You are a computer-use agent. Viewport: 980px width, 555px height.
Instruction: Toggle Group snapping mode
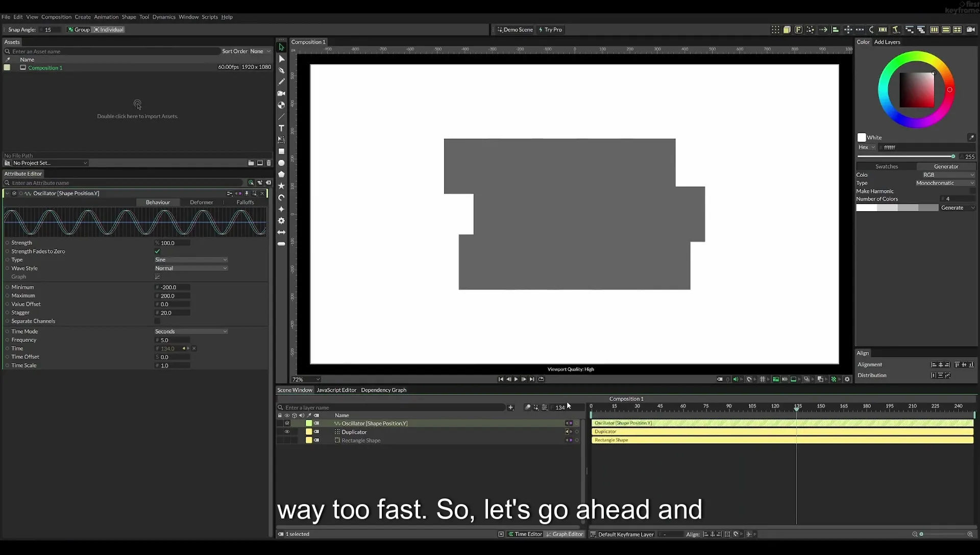point(79,30)
